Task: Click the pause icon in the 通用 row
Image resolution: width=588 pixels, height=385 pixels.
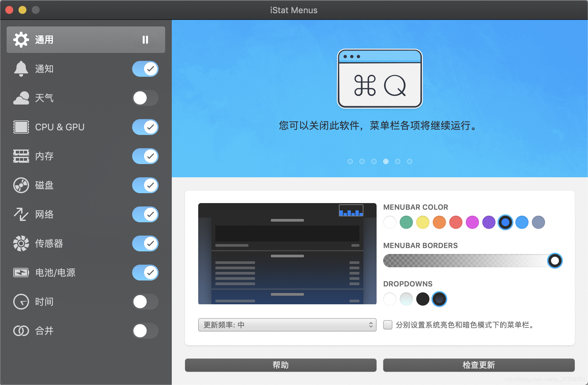Action: tap(145, 40)
